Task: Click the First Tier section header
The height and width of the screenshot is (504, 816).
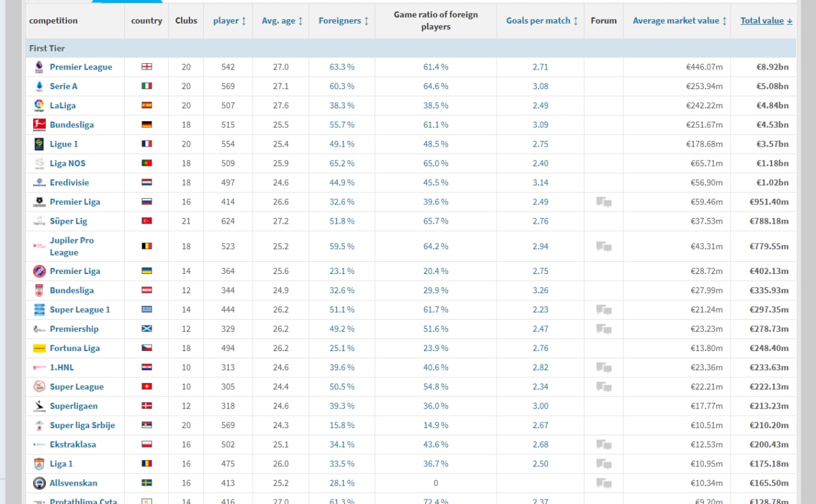Action: point(411,48)
